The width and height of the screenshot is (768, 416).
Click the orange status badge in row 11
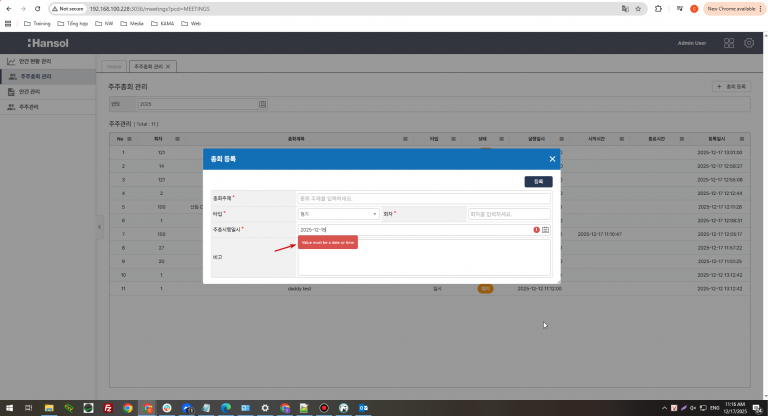485,289
